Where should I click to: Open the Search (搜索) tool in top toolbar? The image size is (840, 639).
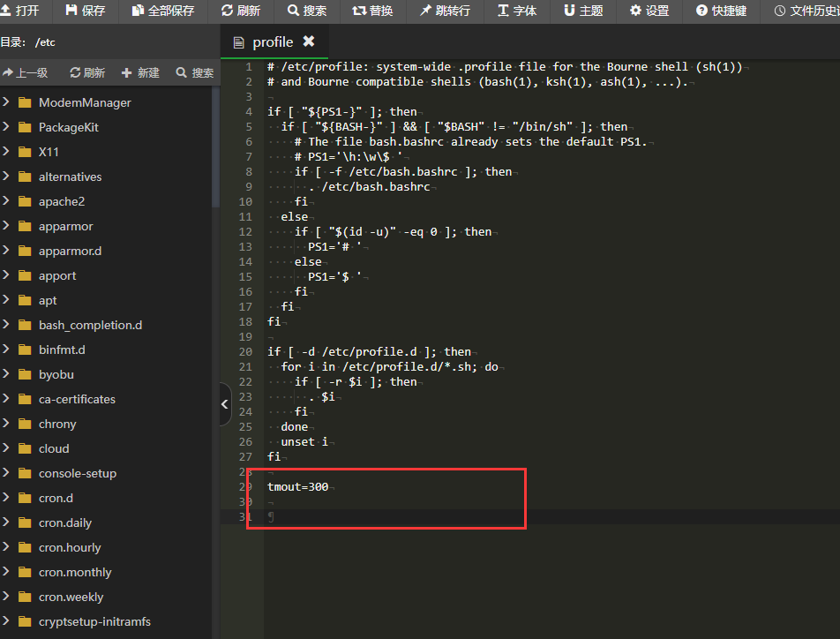pyautogui.click(x=294, y=11)
